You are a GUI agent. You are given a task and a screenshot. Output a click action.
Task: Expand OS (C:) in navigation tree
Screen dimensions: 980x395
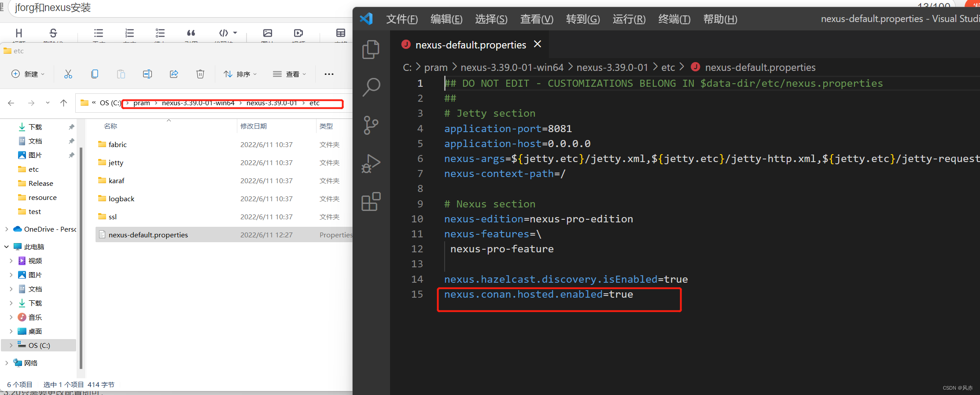tap(11, 345)
